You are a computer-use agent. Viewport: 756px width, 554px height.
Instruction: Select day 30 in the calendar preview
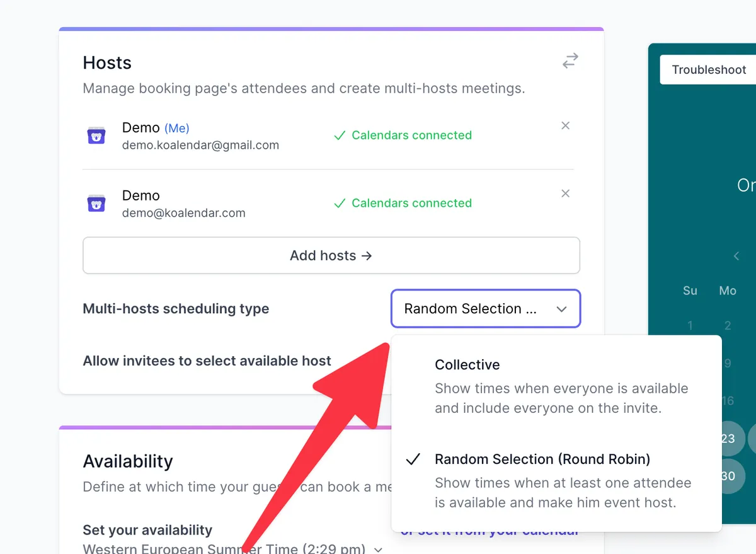728,476
